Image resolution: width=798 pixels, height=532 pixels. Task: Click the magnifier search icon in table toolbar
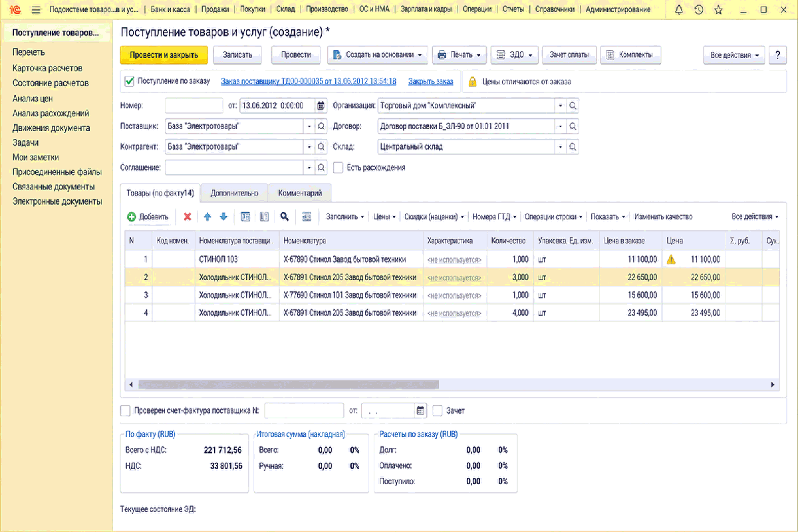click(x=285, y=217)
